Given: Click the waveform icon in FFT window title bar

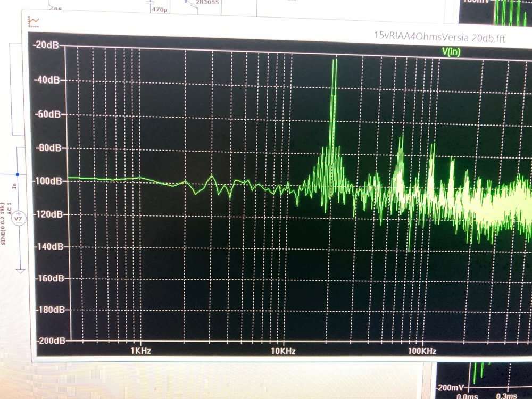Looking at the screenshot, I should tap(34, 22).
